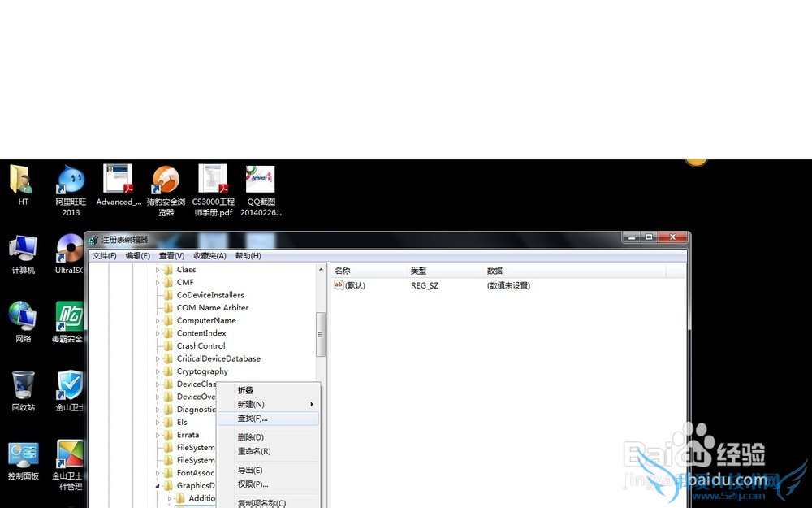Choose 重命名(R) from context menu
This screenshot has width=812, height=508.
point(268,451)
